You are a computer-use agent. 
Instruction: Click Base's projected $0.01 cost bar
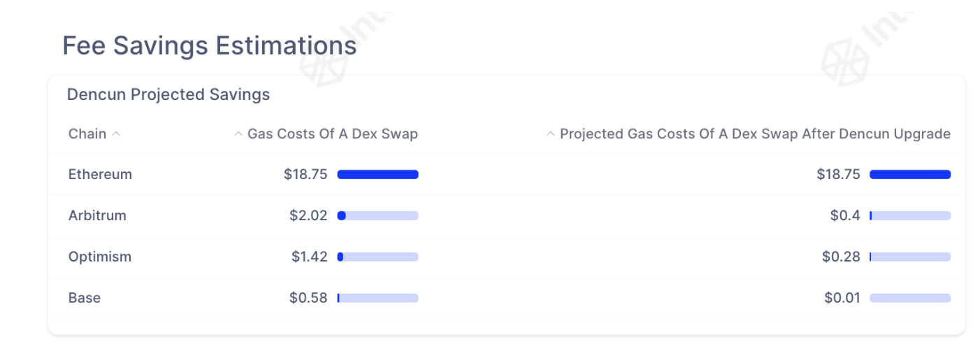point(910,298)
